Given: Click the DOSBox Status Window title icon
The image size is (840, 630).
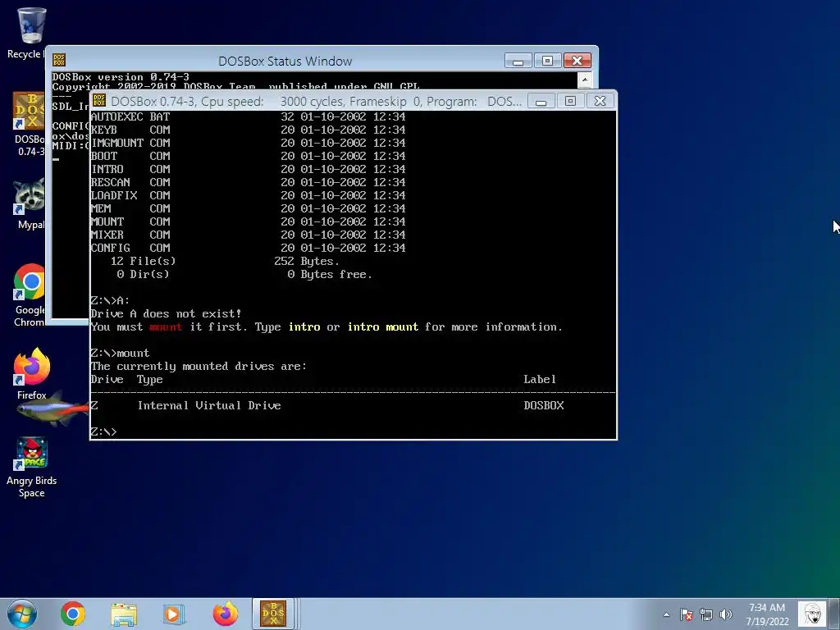Looking at the screenshot, I should click(59, 60).
